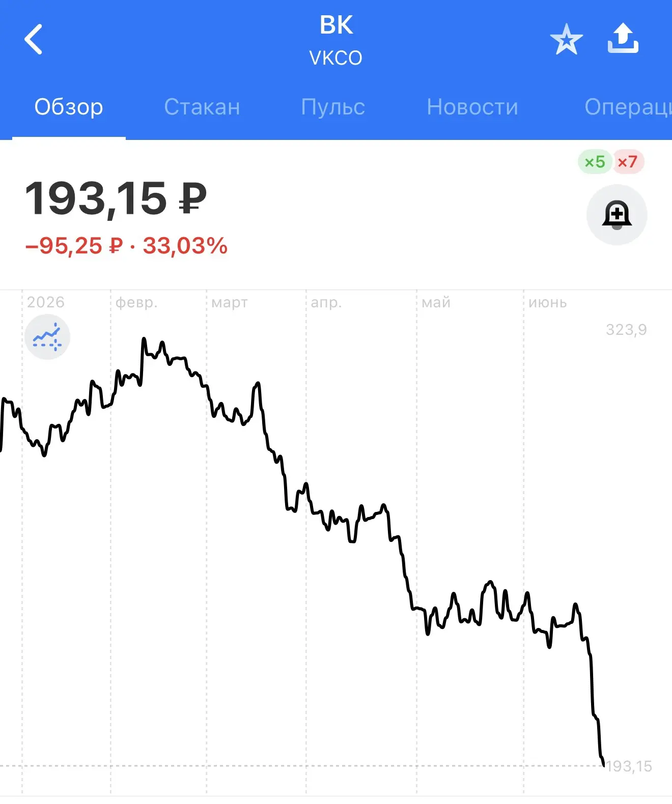The width and height of the screenshot is (672, 804).
Task: Open the Пульс tab
Action: (333, 107)
